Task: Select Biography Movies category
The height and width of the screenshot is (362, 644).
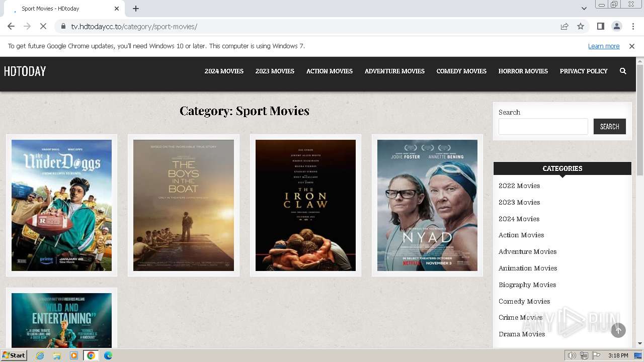Action: [x=527, y=285]
